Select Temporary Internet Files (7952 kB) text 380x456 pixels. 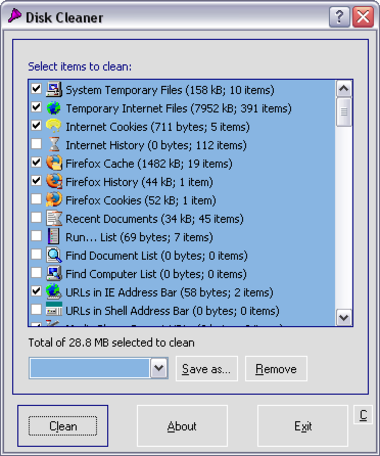click(x=178, y=108)
